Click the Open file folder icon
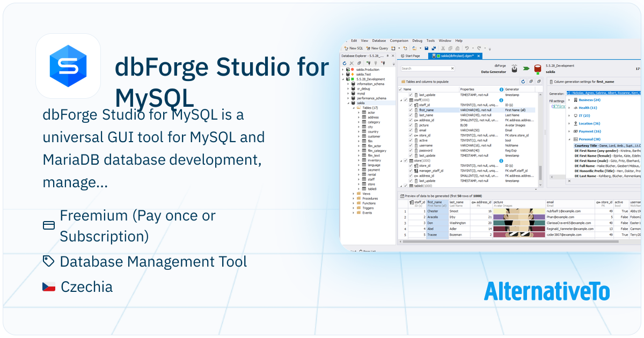 (414, 48)
